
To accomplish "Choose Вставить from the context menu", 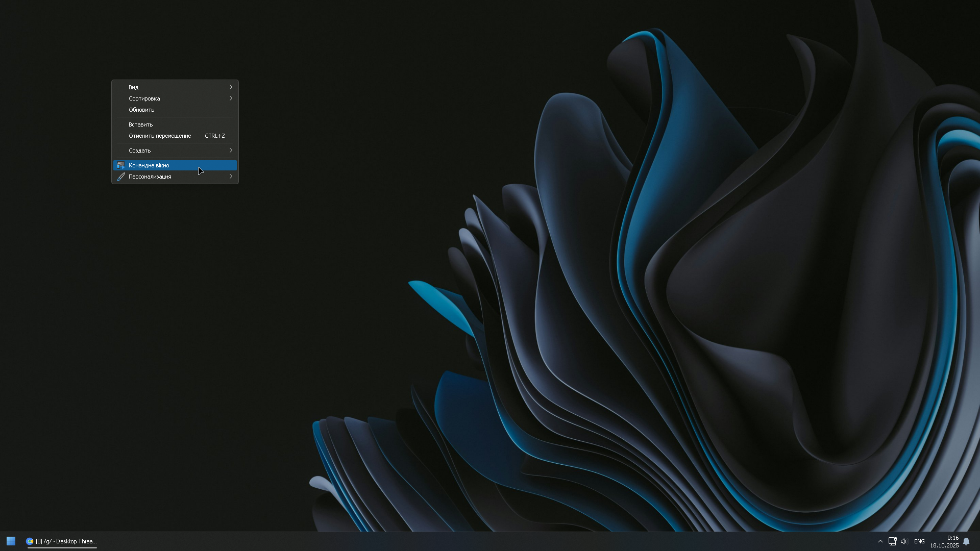I will 140,124.
